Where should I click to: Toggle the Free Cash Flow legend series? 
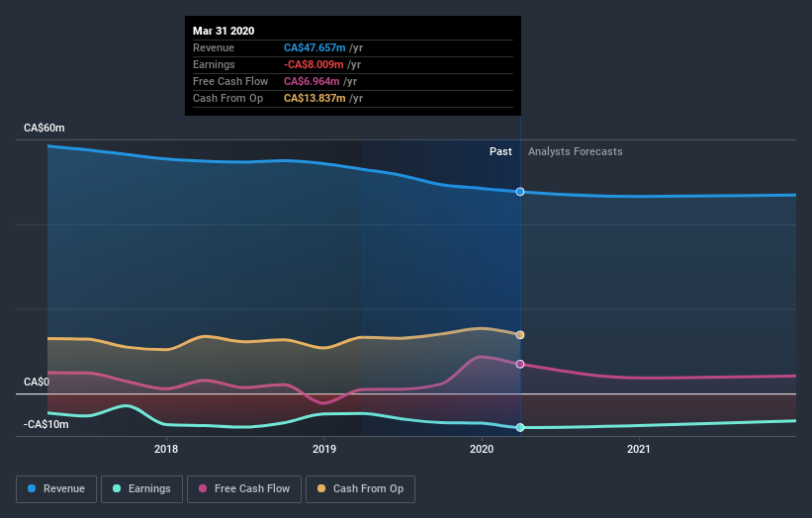[x=244, y=489]
